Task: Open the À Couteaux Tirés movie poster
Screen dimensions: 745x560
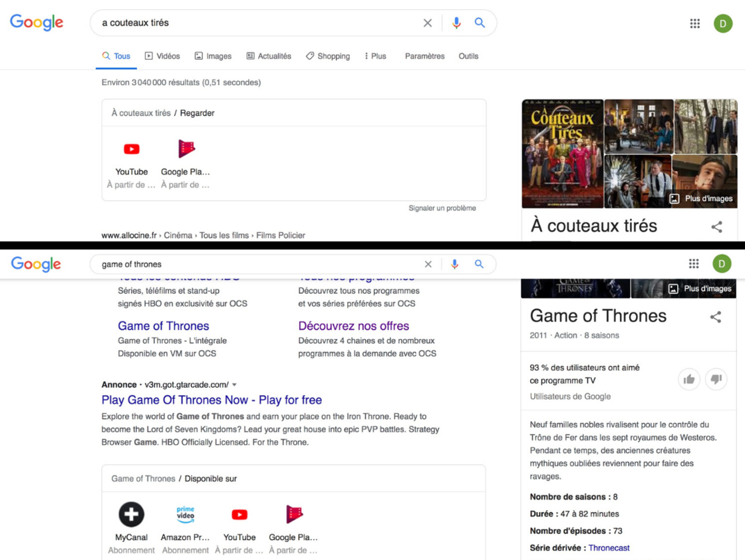Action: pos(563,154)
